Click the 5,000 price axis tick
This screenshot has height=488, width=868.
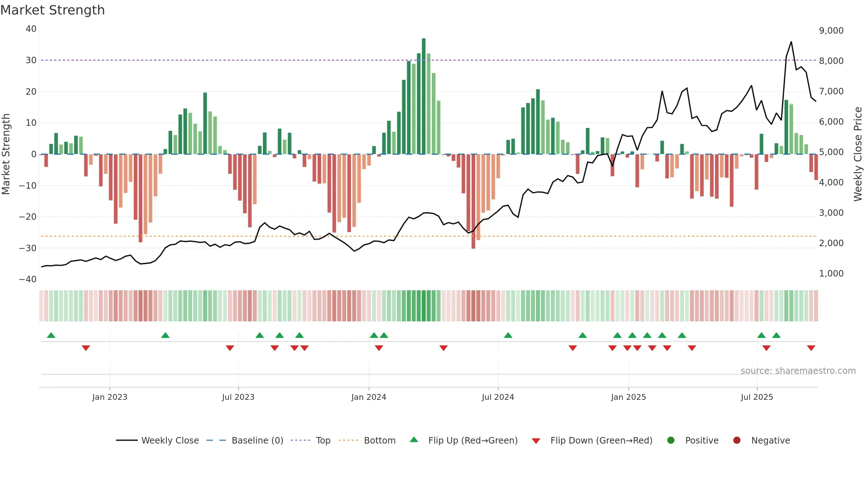(831, 152)
